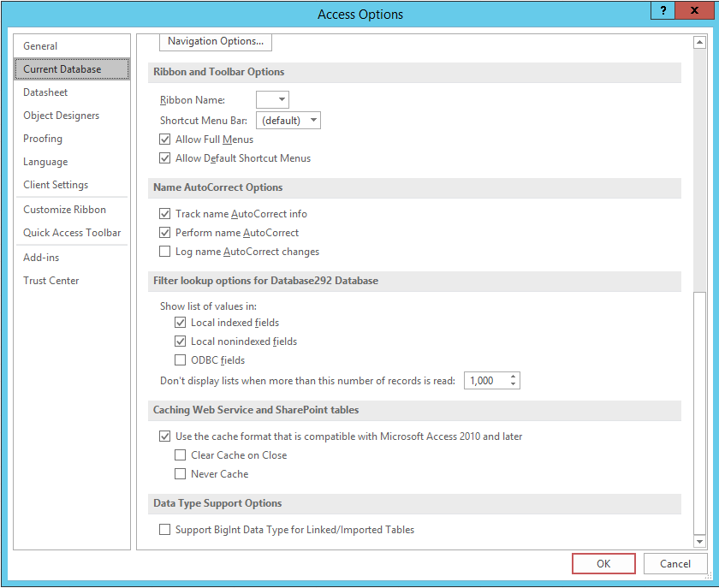
Task: Decrease record count with spinner down arrow
Action: [x=513, y=384]
